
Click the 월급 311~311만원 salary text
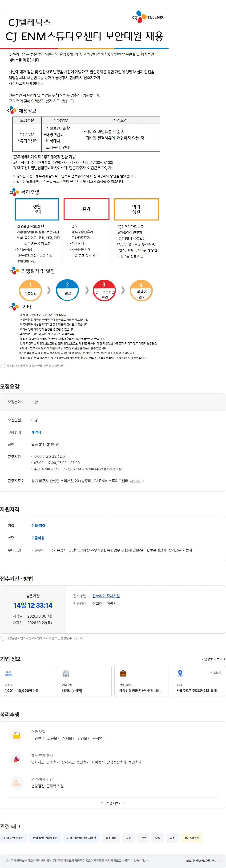pos(45,444)
